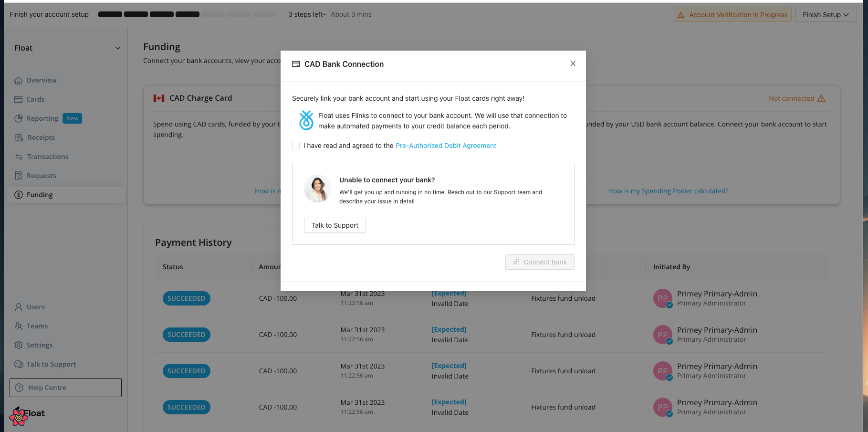Click the Funding dollar icon
This screenshot has height=432, width=868.
coord(19,194)
